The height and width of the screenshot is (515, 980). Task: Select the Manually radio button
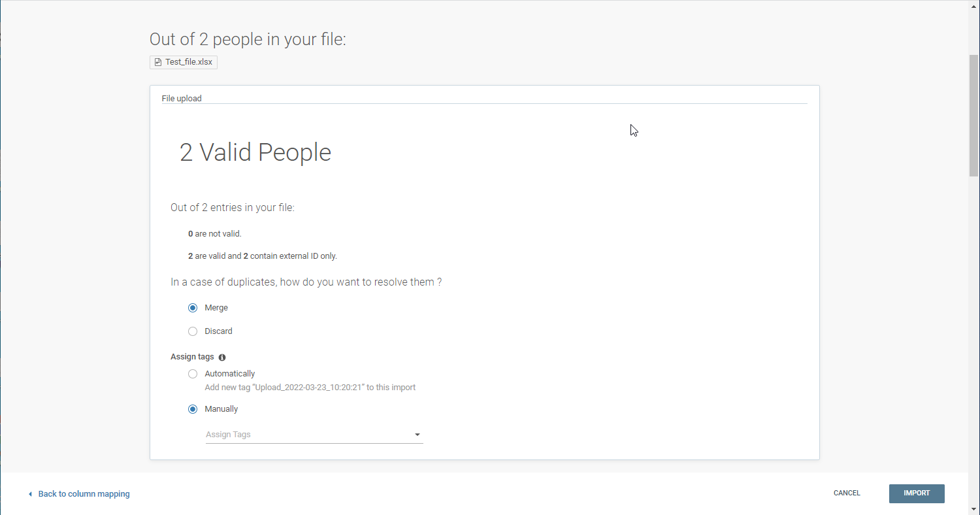(193, 409)
